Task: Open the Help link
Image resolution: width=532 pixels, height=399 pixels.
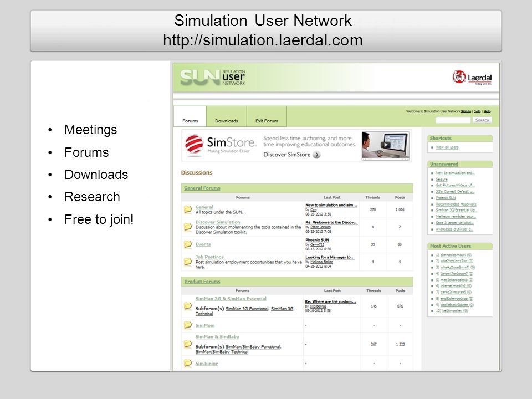Action: pyautogui.click(x=487, y=111)
